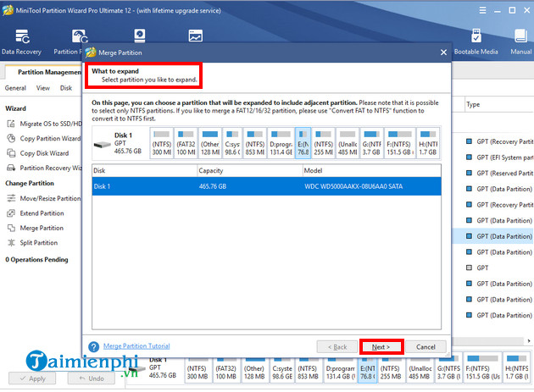
Task: Open Data Recovery tool icon
Action: coord(22,36)
